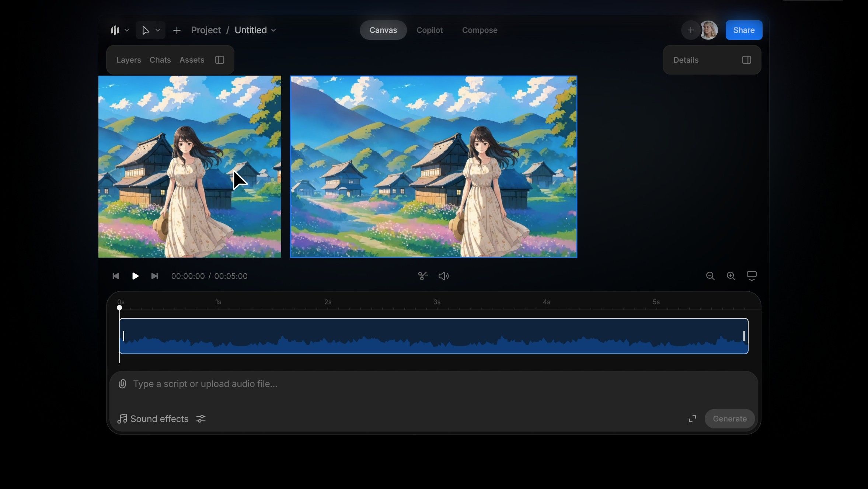The image size is (868, 489).
Task: Zoom out the timeline
Action: pos(710,276)
